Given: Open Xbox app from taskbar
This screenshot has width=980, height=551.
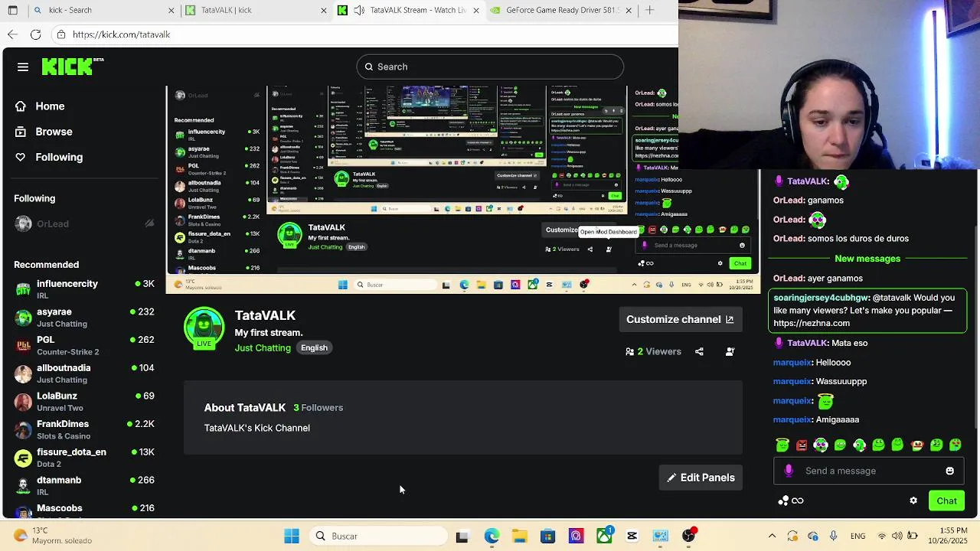Looking at the screenshot, I should [x=604, y=535].
